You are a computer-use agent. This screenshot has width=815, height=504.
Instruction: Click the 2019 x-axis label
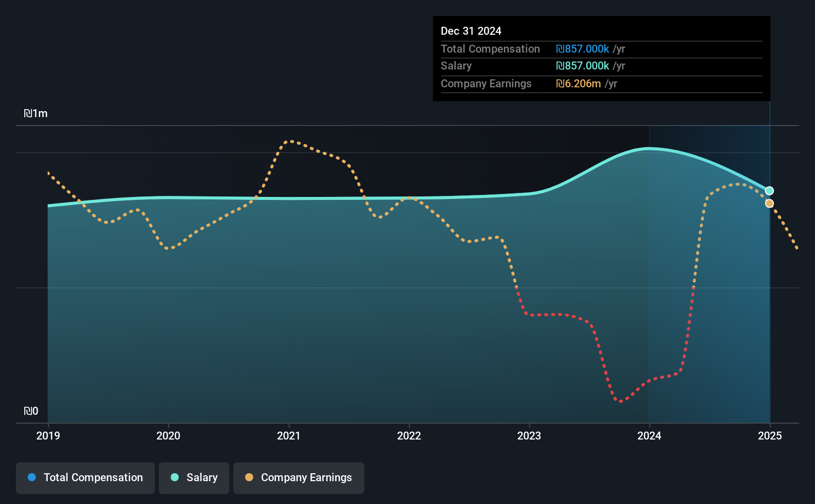click(48, 436)
